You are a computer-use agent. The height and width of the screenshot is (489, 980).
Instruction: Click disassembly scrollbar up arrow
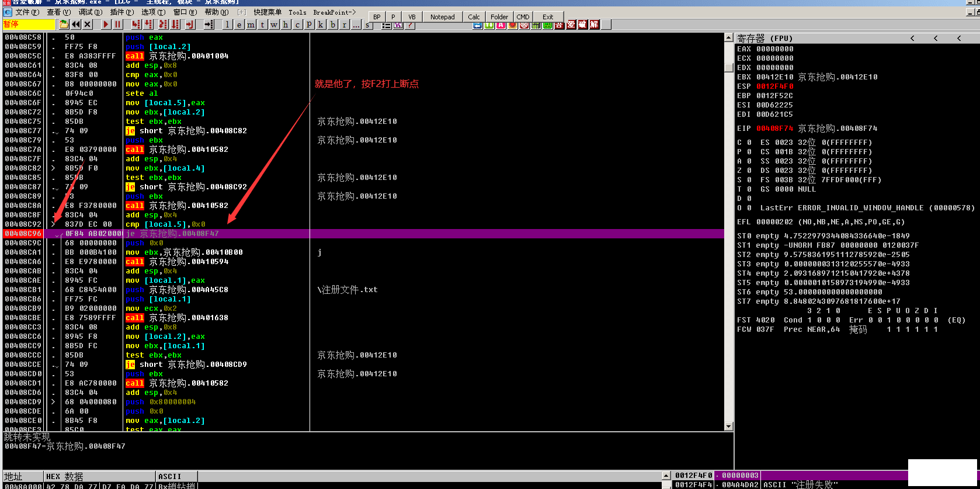pos(729,37)
